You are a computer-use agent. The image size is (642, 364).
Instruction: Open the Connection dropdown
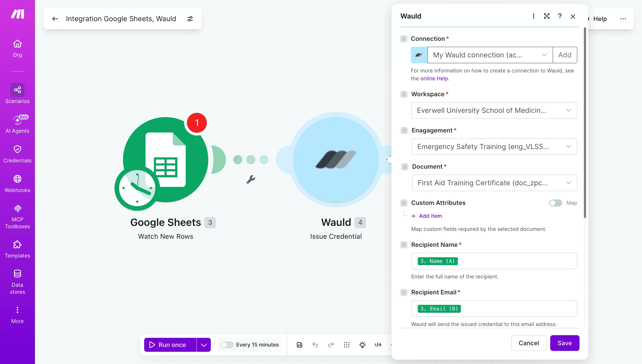coord(490,55)
